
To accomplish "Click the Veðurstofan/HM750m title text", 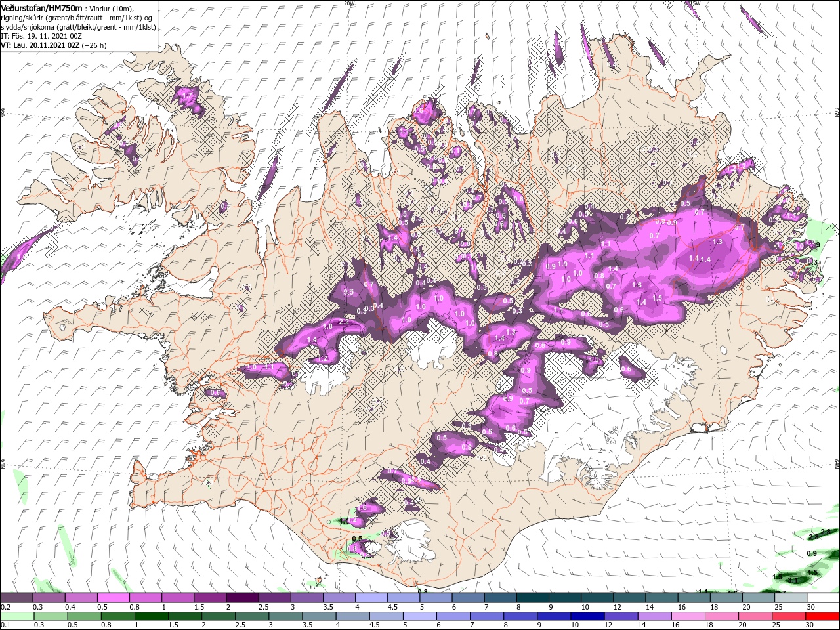I will pyautogui.click(x=42, y=8).
